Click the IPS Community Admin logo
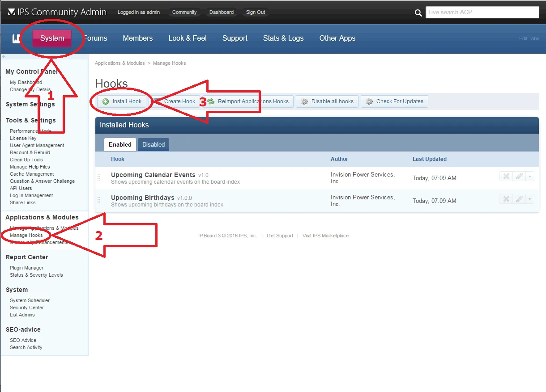This screenshot has width=546, height=392. (x=57, y=12)
